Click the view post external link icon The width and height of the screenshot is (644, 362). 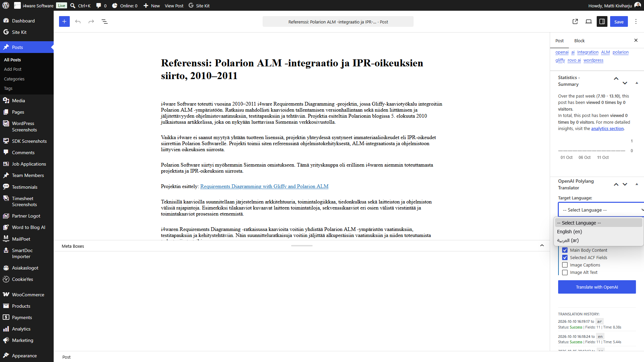point(575,21)
